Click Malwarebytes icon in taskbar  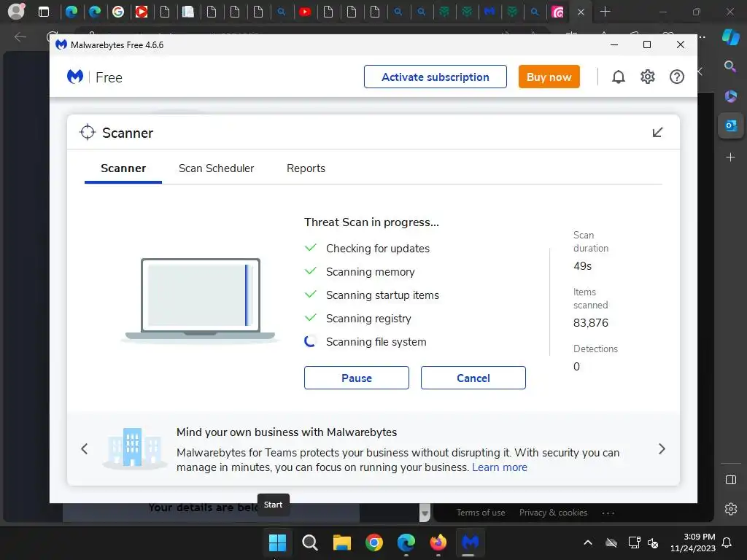click(470, 542)
